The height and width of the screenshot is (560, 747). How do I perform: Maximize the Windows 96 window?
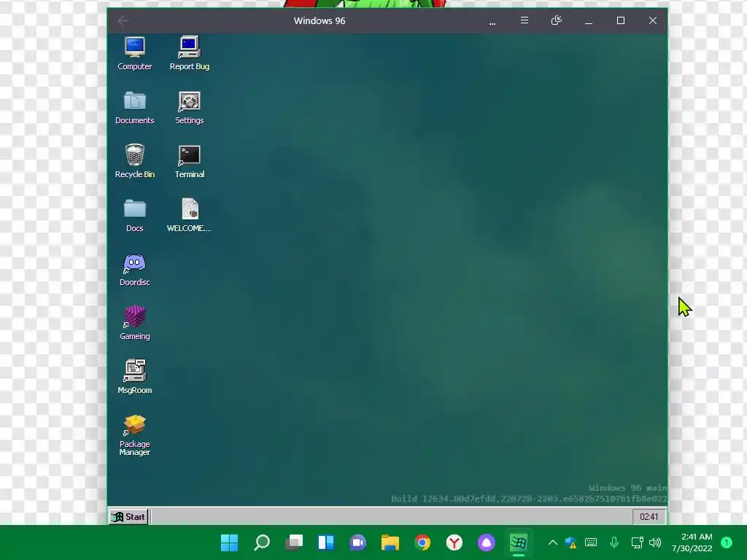point(620,20)
